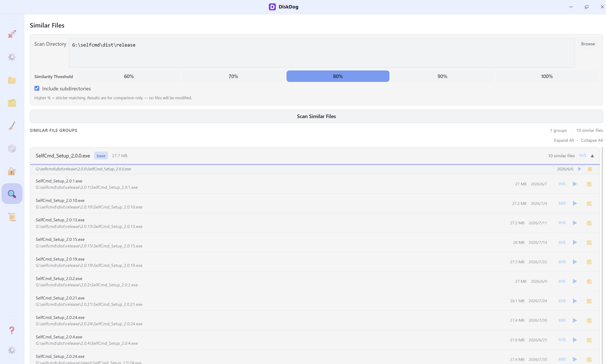
Task: Open the brush cleaner sidebar icon
Action: 12,125
